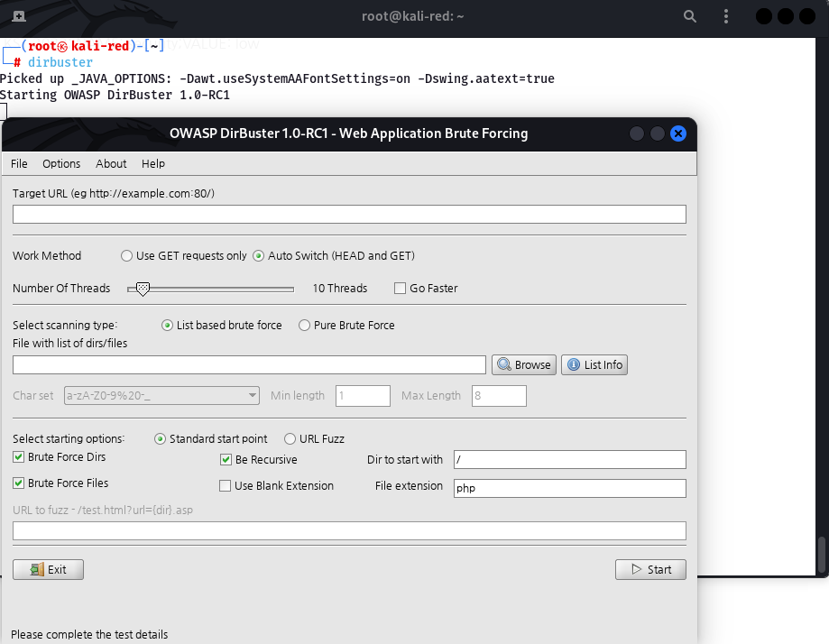829x644 pixels.
Task: Open the Options menu
Action: coord(61,164)
